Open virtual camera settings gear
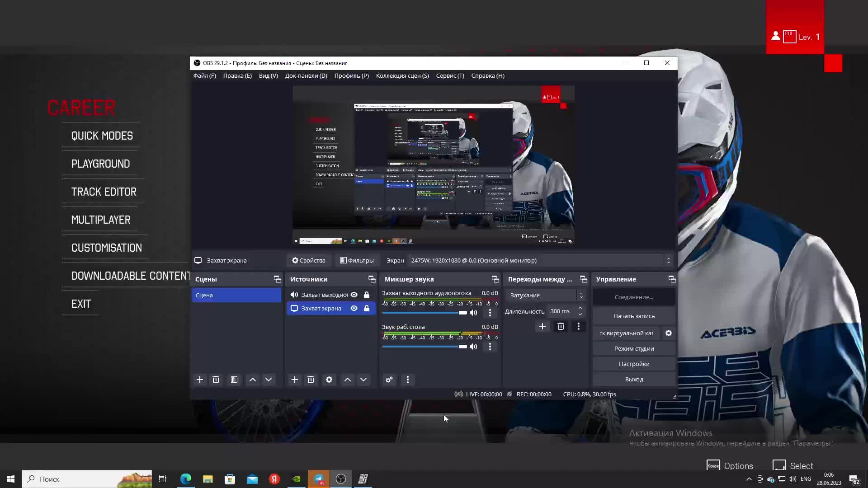 coord(668,333)
